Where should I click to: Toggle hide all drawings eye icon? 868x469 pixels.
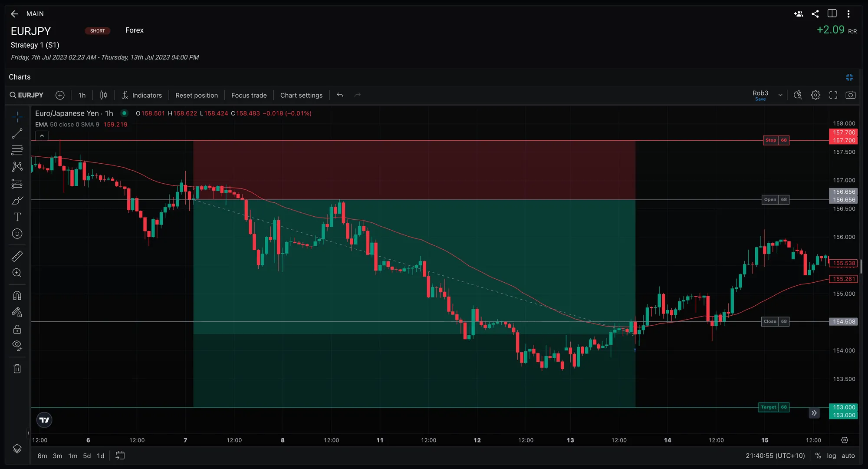pyautogui.click(x=17, y=346)
